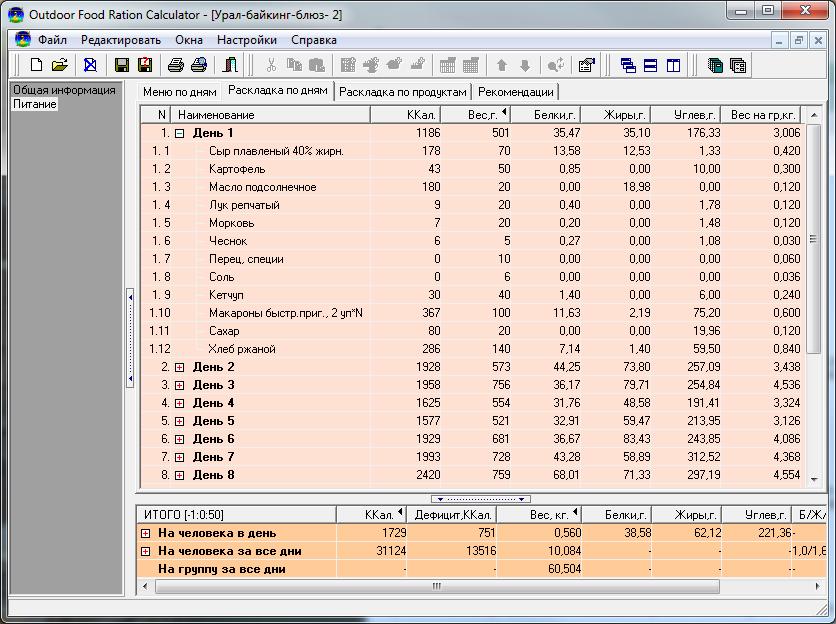Open the Файл menu
Image resolution: width=836 pixels, height=624 pixels.
pos(52,40)
